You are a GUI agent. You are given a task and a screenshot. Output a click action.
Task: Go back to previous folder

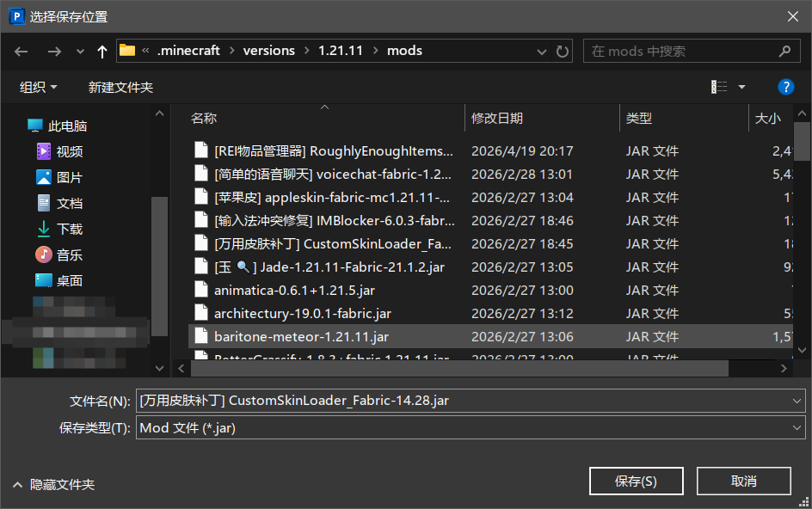click(x=22, y=52)
